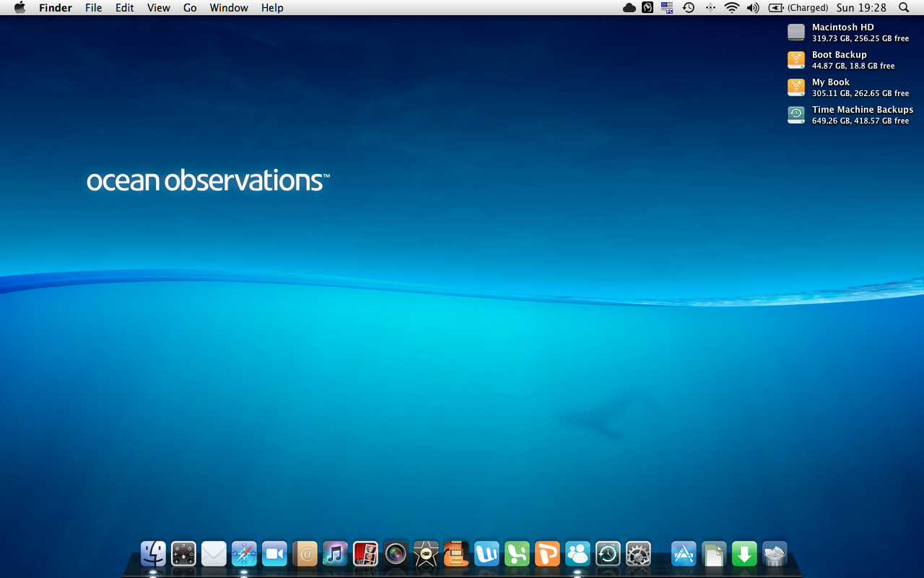Open Address Book in the Dock
Screen dimensions: 924x578
305,554
